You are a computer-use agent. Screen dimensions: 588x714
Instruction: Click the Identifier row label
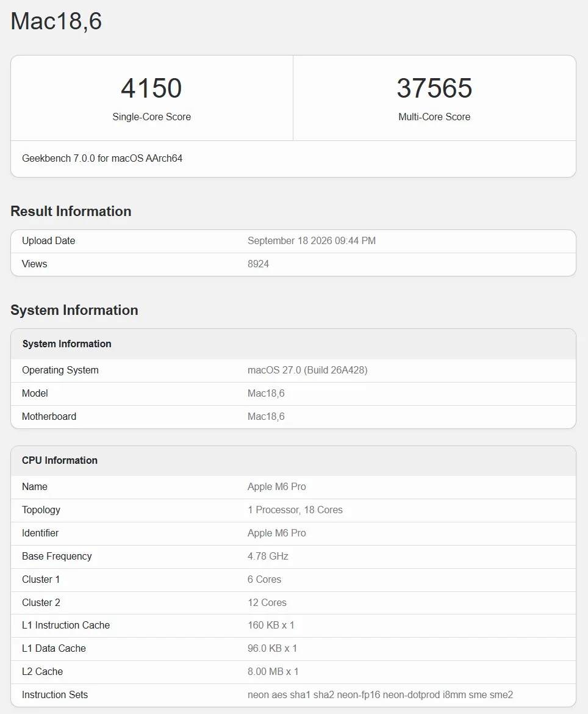[x=40, y=533]
